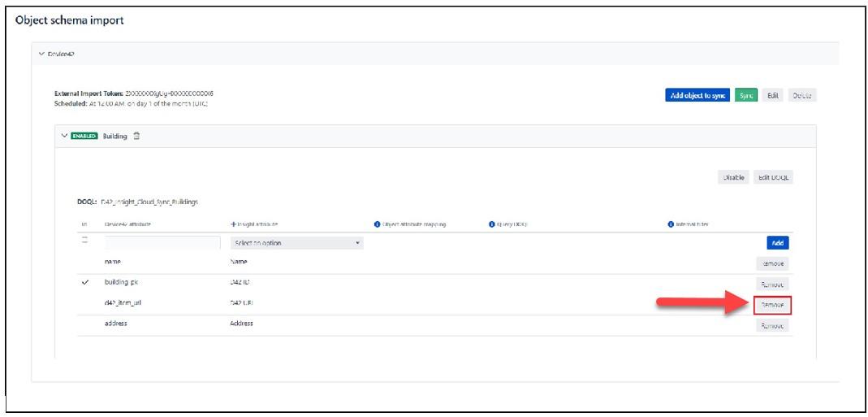This screenshot has height=417, width=868.
Task: Collapse the Device42 section chevron
Action: point(41,54)
